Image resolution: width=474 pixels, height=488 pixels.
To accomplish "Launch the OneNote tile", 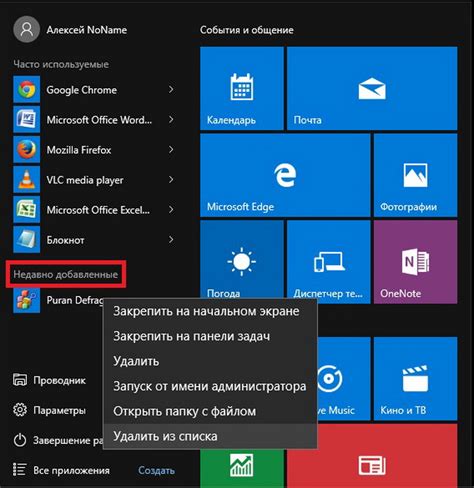I will (x=415, y=262).
